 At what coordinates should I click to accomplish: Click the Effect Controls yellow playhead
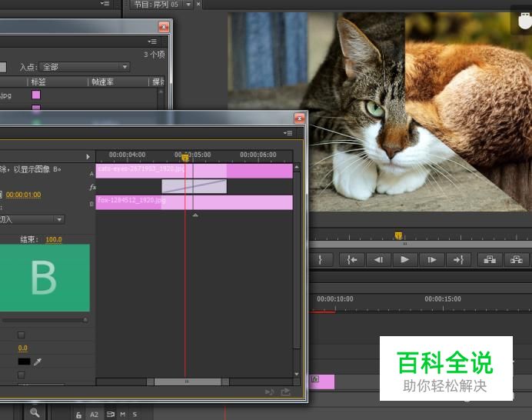pos(185,158)
